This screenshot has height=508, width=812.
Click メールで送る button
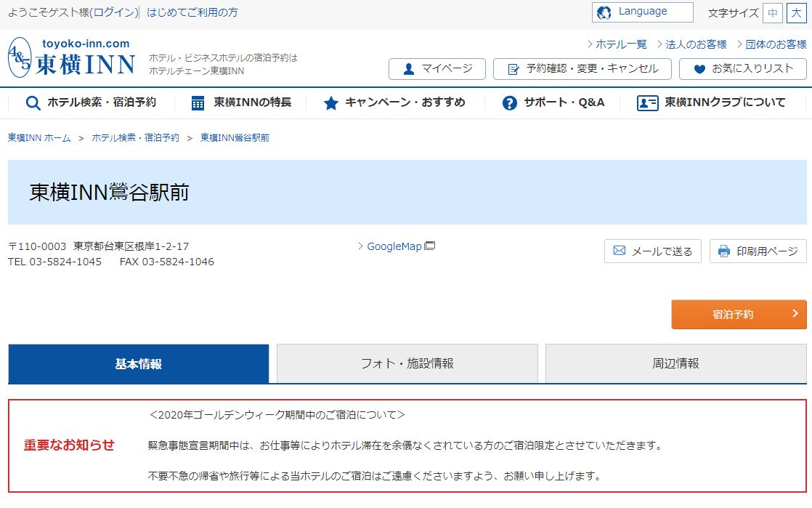(x=652, y=251)
